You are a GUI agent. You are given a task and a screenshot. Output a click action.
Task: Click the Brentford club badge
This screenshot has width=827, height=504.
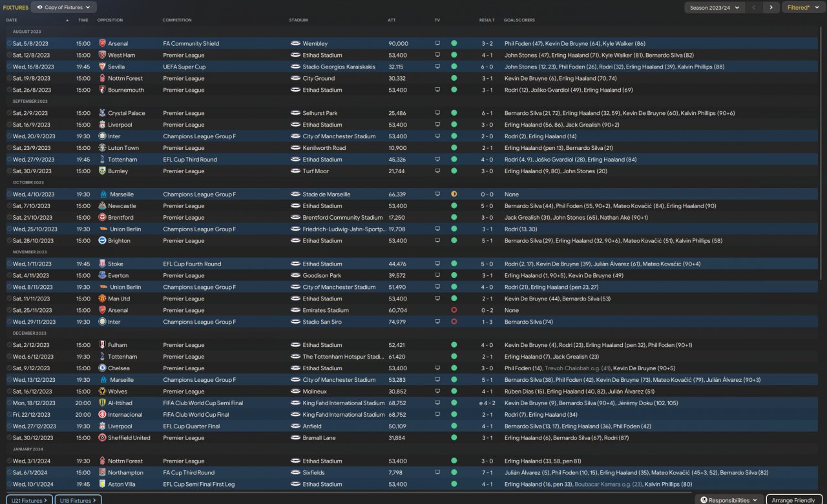click(x=102, y=218)
